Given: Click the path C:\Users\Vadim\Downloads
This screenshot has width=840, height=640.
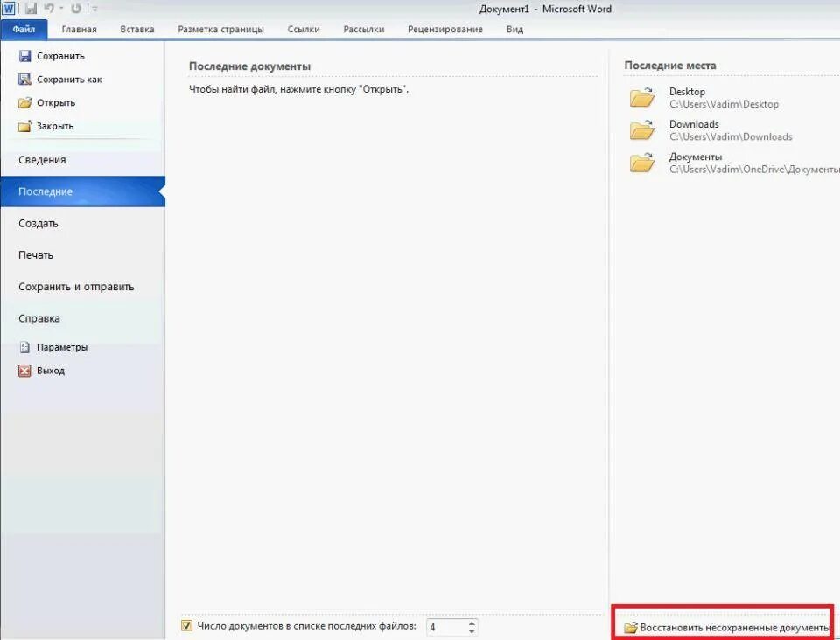Looking at the screenshot, I should click(x=731, y=137).
